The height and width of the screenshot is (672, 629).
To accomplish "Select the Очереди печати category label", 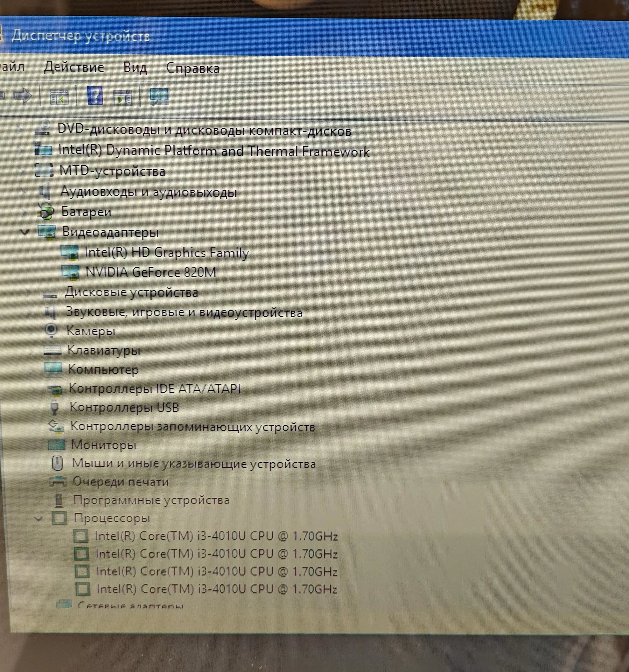I will pos(120,482).
